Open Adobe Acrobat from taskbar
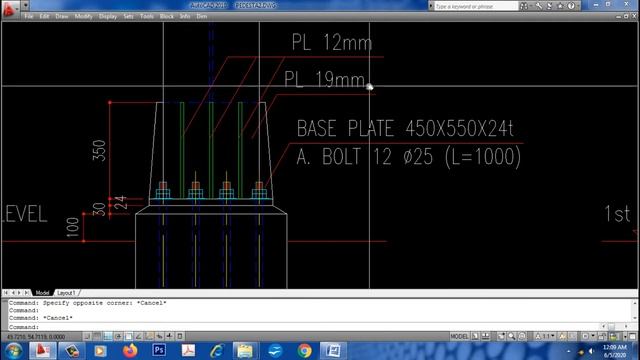 (x=188, y=351)
